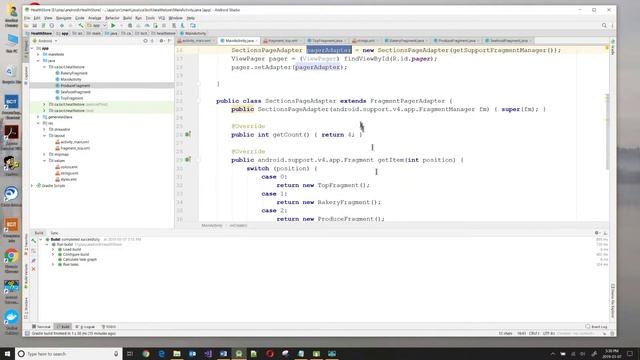This screenshot has height=360, width=640.
Task: Click the Windows taskbar search box
Action: 69,353
